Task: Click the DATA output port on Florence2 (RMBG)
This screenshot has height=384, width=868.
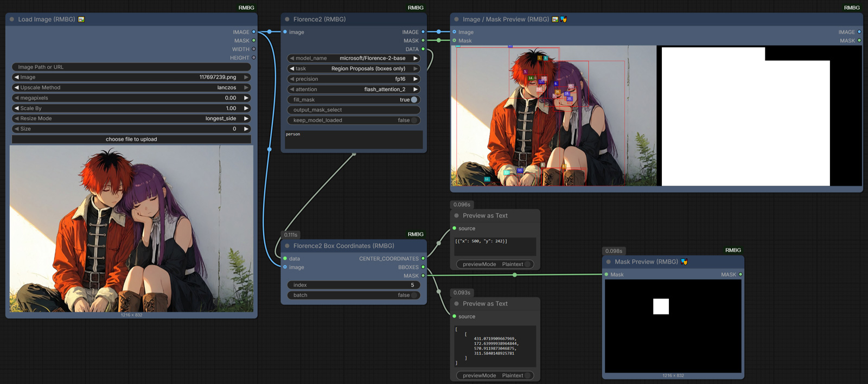Action: tap(423, 49)
